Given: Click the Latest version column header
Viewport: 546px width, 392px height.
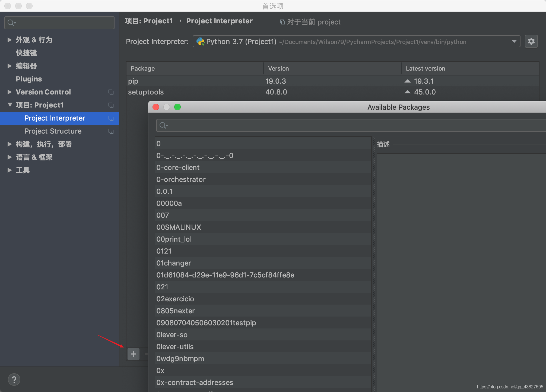Looking at the screenshot, I should point(470,68).
